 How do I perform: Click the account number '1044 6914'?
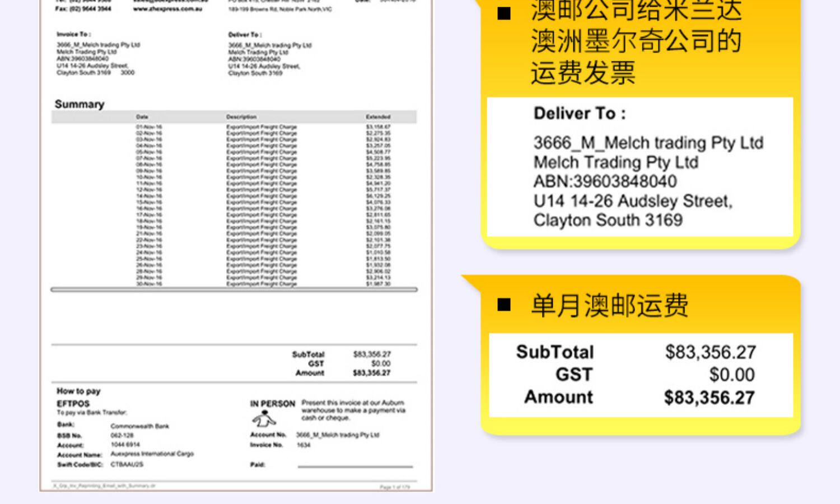coord(125,445)
